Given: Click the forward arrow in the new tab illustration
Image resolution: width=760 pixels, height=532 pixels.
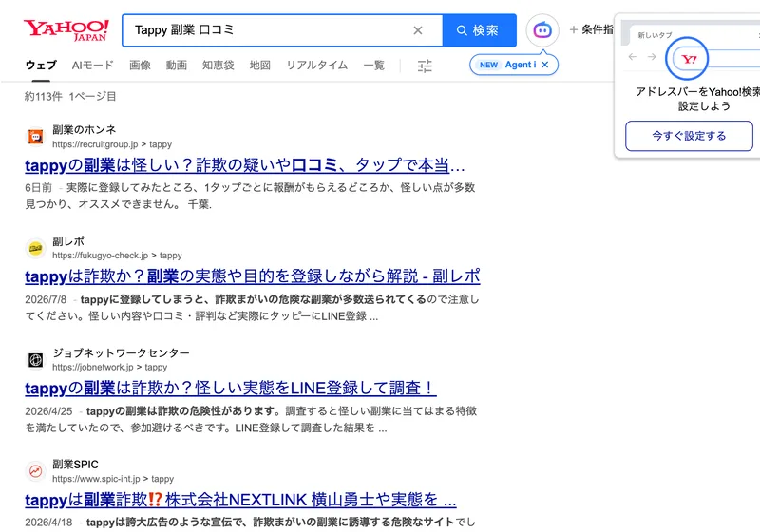Looking at the screenshot, I should [x=652, y=57].
